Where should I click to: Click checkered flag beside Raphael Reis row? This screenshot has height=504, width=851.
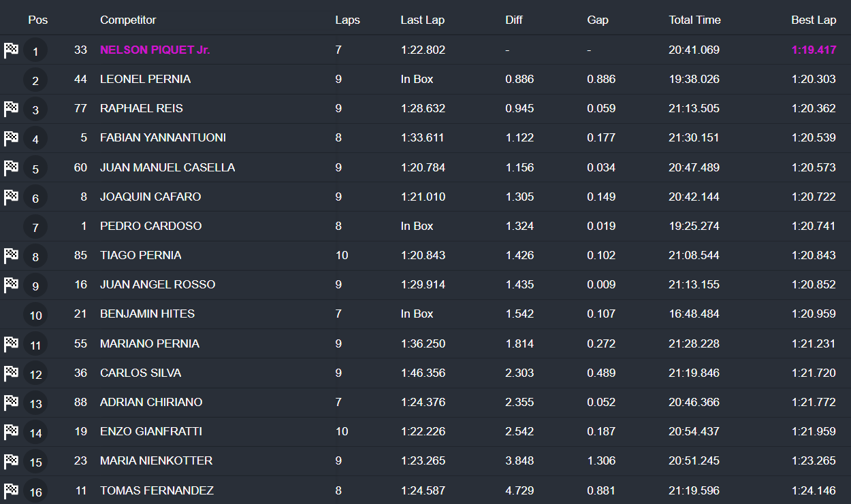click(11, 108)
